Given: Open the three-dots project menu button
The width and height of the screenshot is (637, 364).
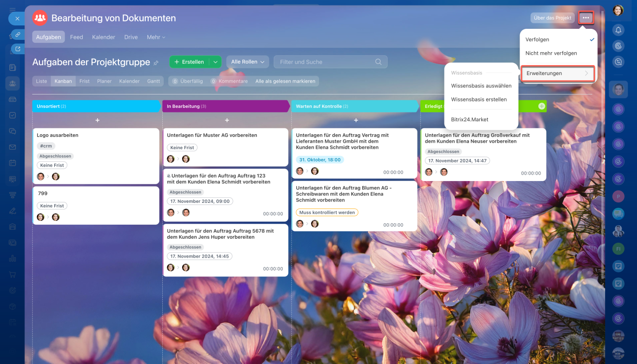Looking at the screenshot, I should [x=586, y=18].
